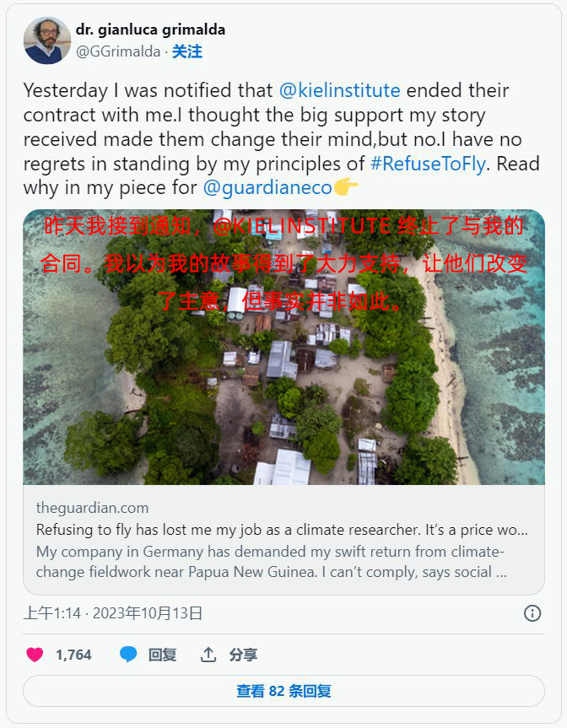
Task: Open the 'Refusing to fly' article headline
Action: [282, 530]
